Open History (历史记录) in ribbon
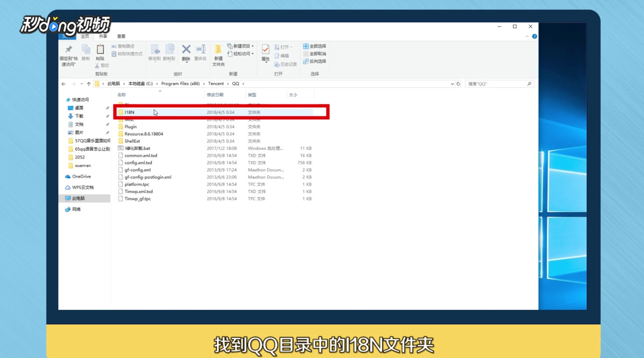The image size is (644, 358). (286, 64)
